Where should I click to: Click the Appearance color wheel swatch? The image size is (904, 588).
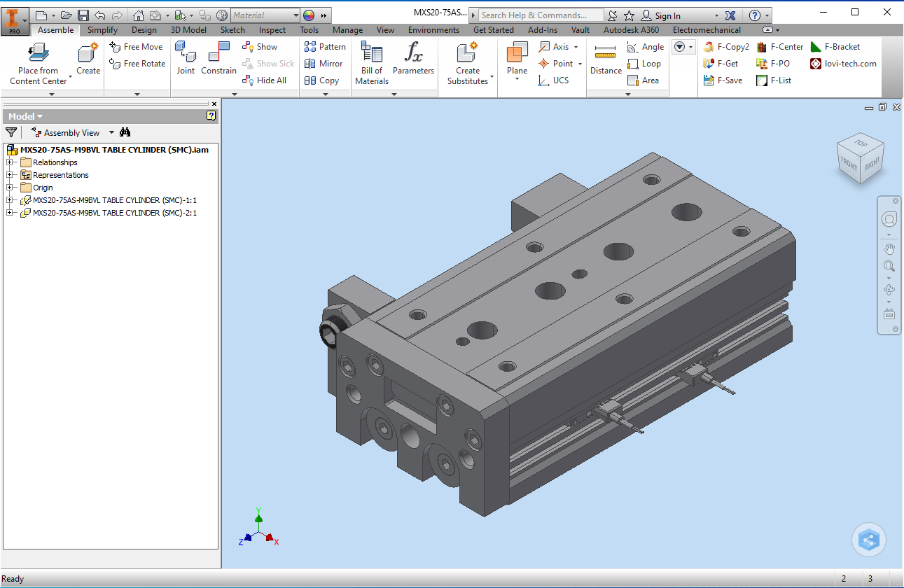[309, 15]
